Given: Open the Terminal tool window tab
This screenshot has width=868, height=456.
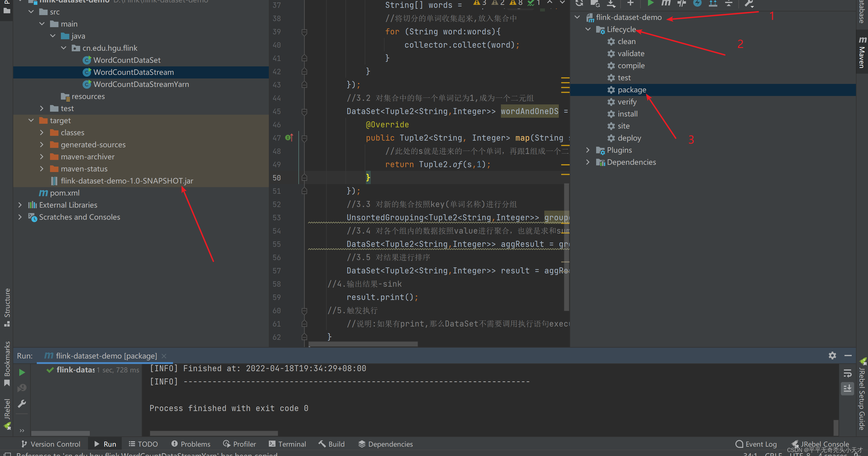Looking at the screenshot, I should tap(288, 444).
